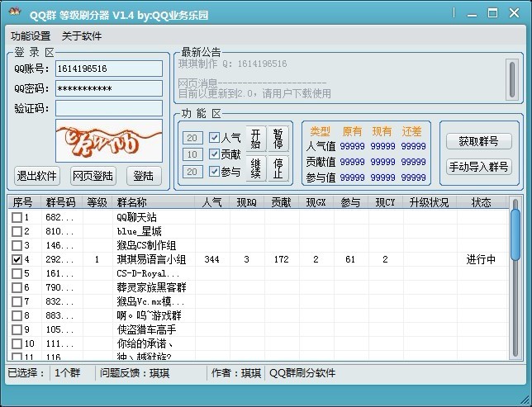Click the 贡献 value field showing 10
The image size is (532, 407).
click(192, 154)
